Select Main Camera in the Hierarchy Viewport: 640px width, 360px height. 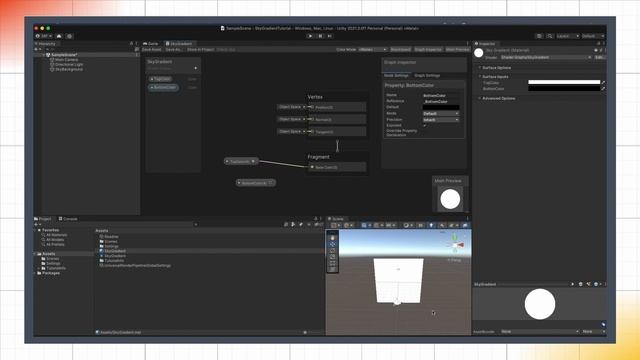tap(66, 60)
